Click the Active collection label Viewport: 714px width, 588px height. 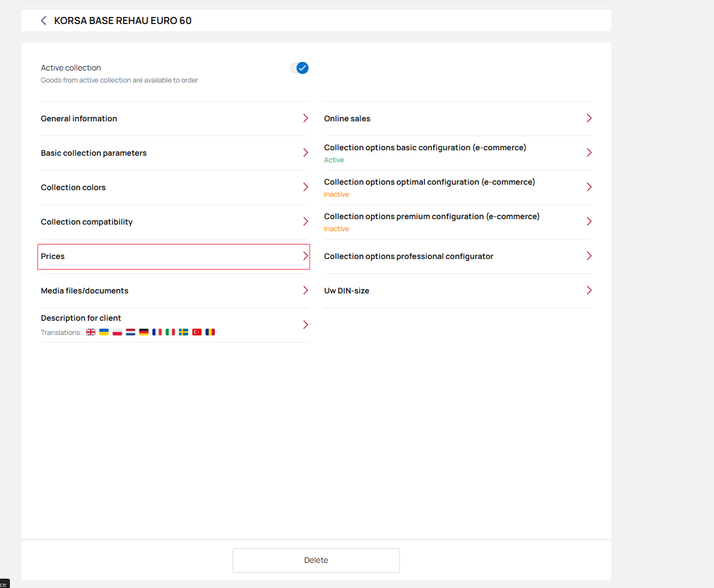pos(71,68)
